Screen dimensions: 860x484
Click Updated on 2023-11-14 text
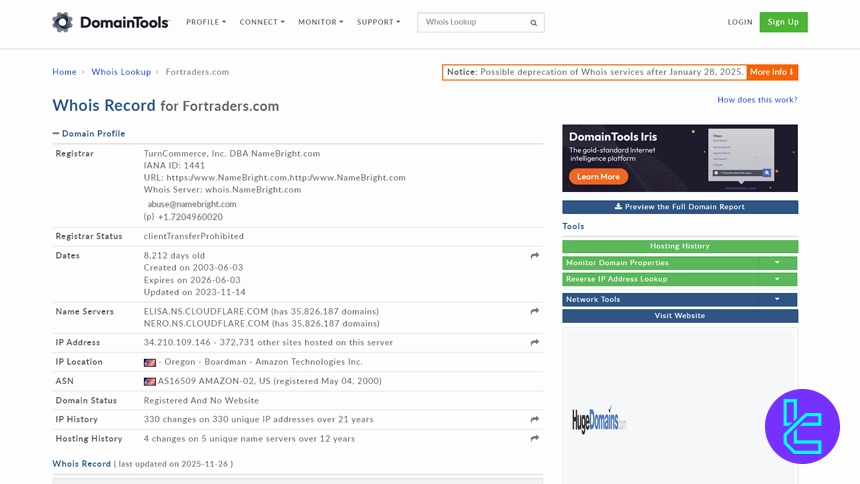[x=195, y=292]
